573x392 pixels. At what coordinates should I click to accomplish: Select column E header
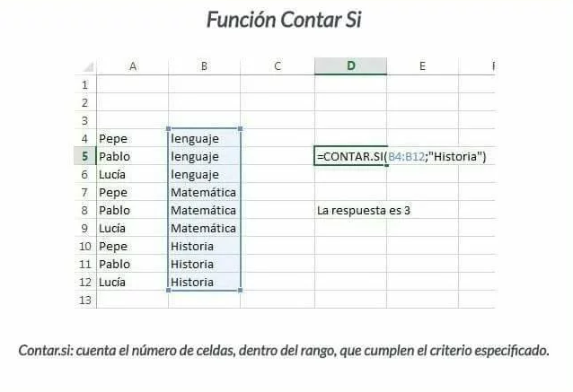422,66
